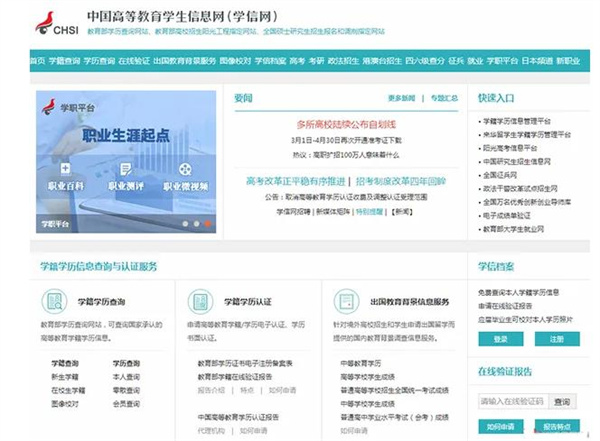Screen dimensions: 600x441
Task: Open 在校生学籍 link
Action: point(68,390)
